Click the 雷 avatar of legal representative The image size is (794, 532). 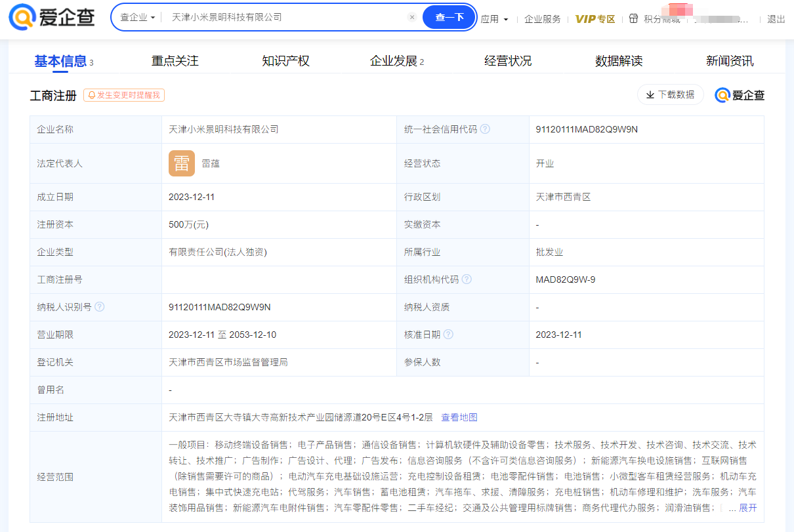click(182, 163)
